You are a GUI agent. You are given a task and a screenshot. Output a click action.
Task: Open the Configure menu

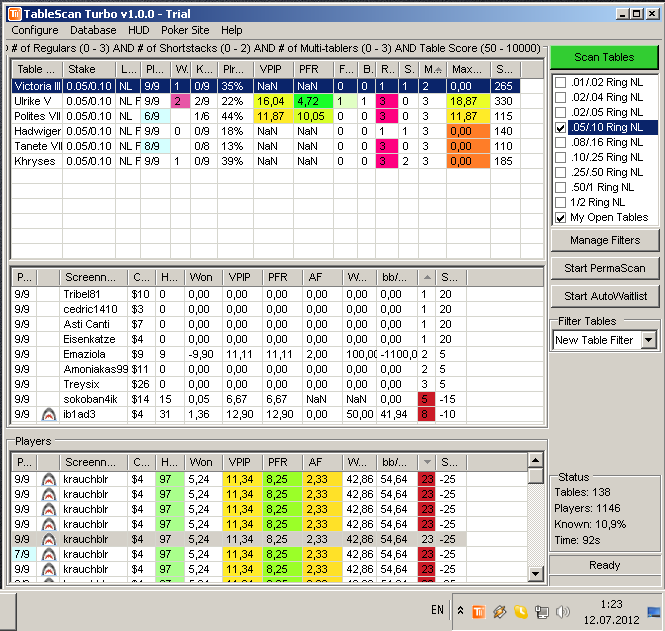(35, 30)
